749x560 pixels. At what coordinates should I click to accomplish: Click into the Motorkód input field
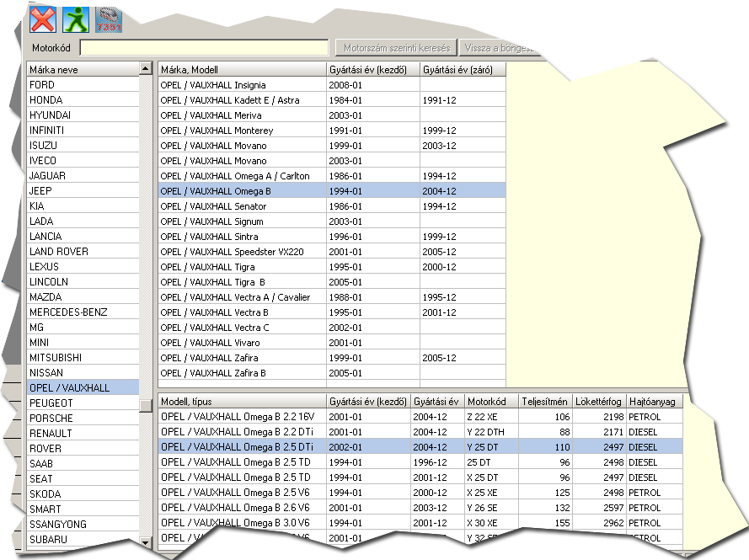204,48
